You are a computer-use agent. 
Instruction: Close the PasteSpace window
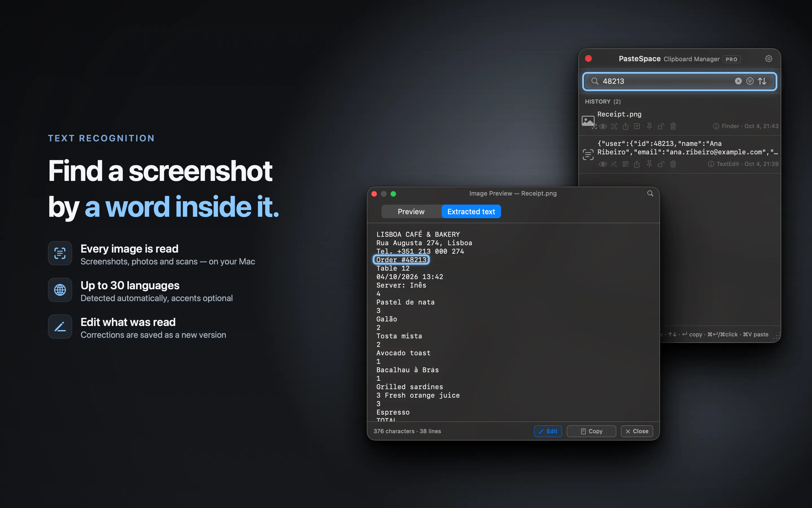(x=588, y=59)
